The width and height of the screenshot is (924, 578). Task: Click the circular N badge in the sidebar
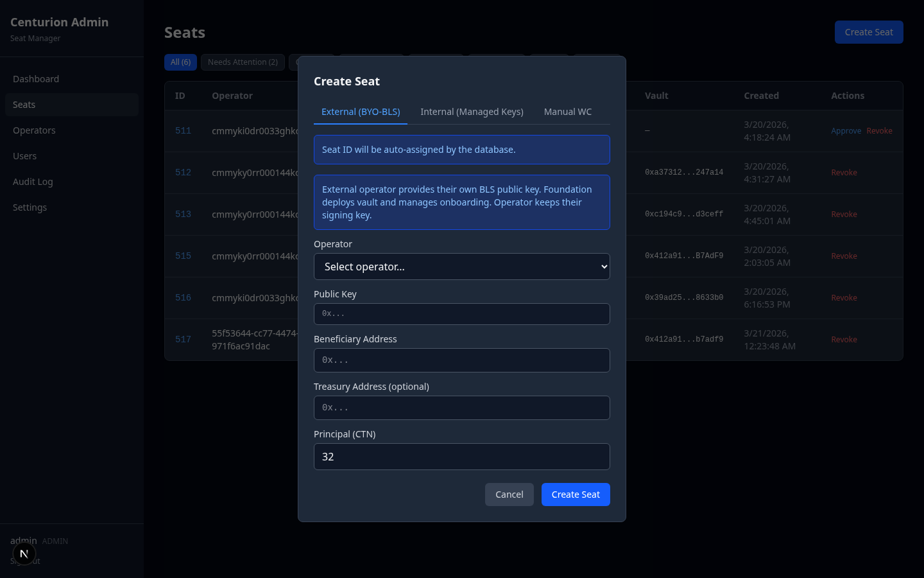click(x=24, y=553)
